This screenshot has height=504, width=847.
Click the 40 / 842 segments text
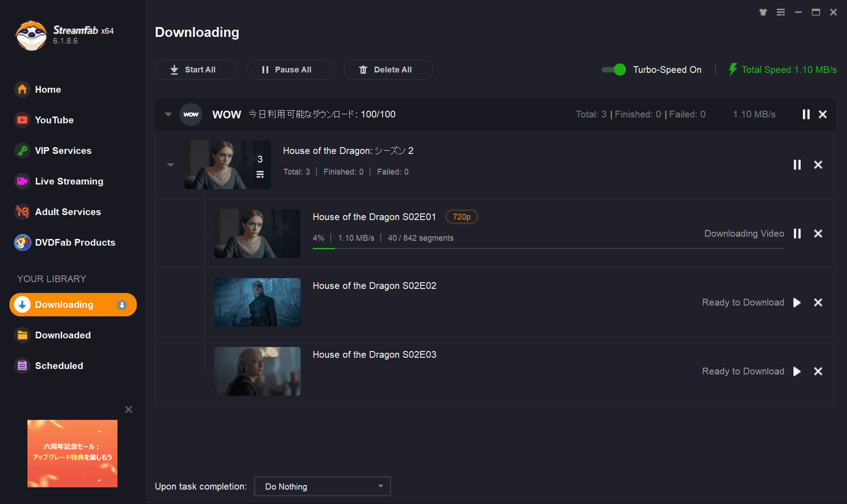point(420,238)
